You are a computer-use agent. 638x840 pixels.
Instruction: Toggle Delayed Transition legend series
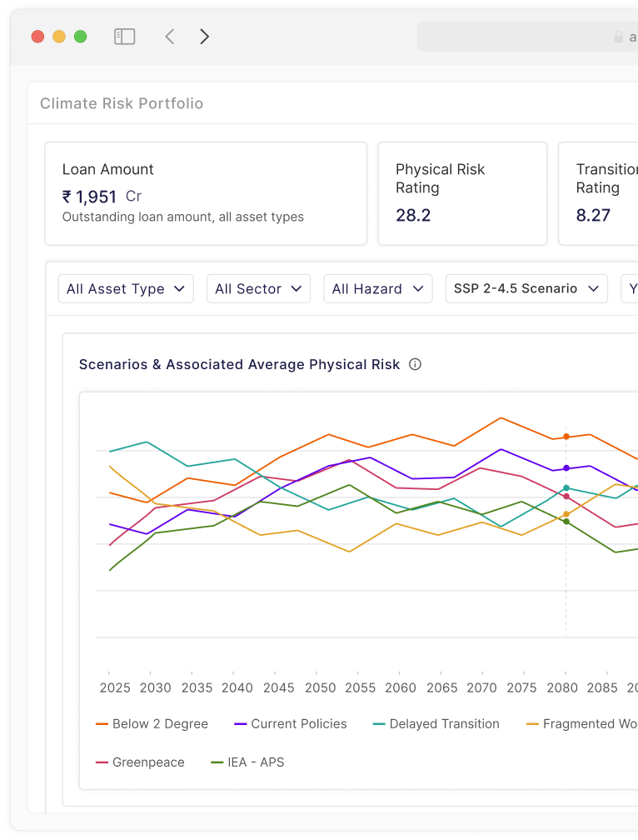(436, 723)
